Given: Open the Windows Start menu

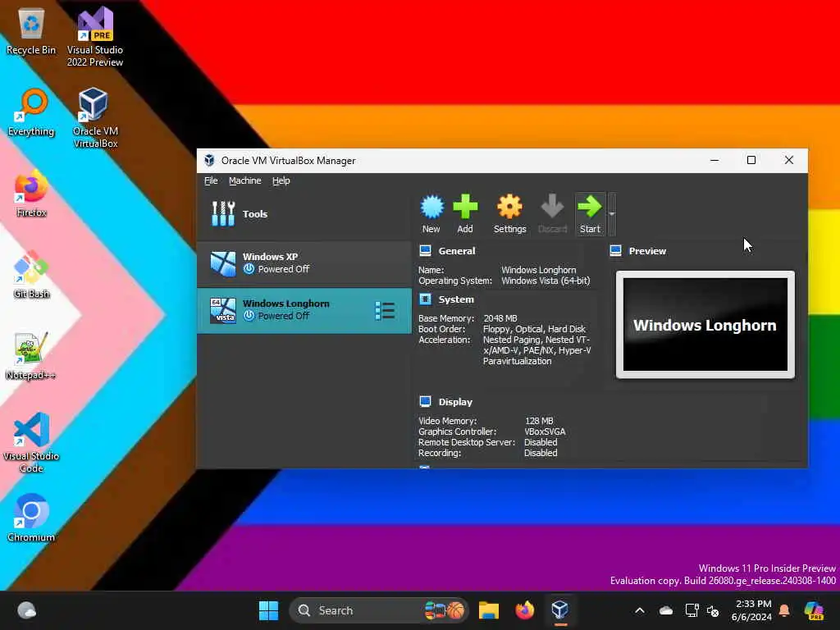Looking at the screenshot, I should pyautogui.click(x=268, y=610).
